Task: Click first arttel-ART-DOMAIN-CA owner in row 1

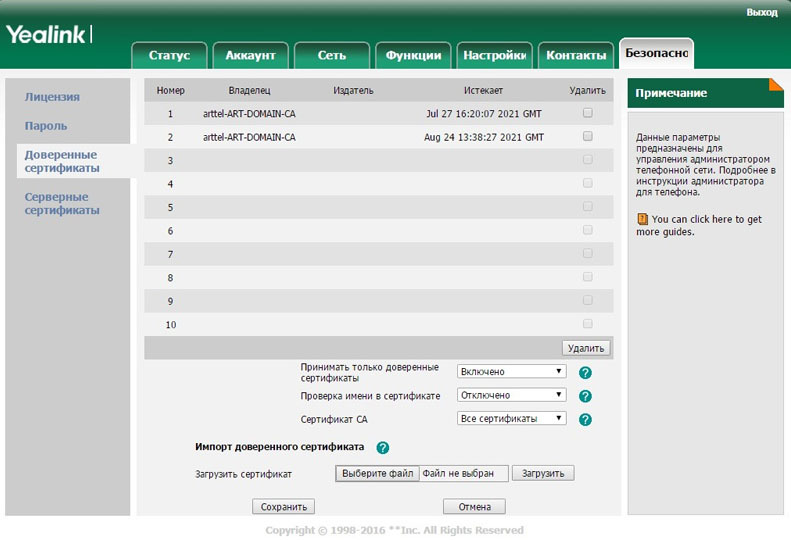Action: 249,114
